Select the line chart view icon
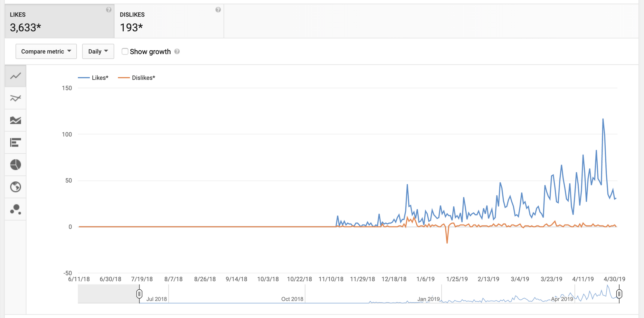Image resolution: width=644 pixels, height=318 pixels. (15, 76)
